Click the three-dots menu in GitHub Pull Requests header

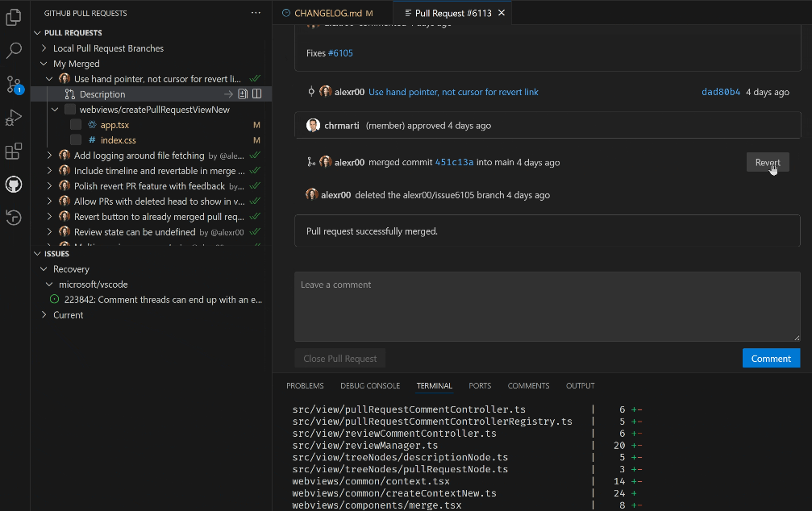pos(256,14)
